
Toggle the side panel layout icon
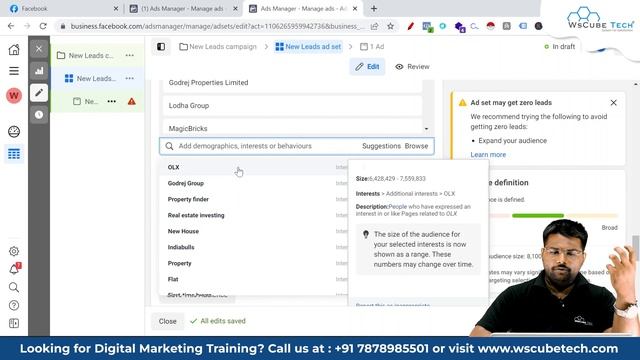[161, 47]
